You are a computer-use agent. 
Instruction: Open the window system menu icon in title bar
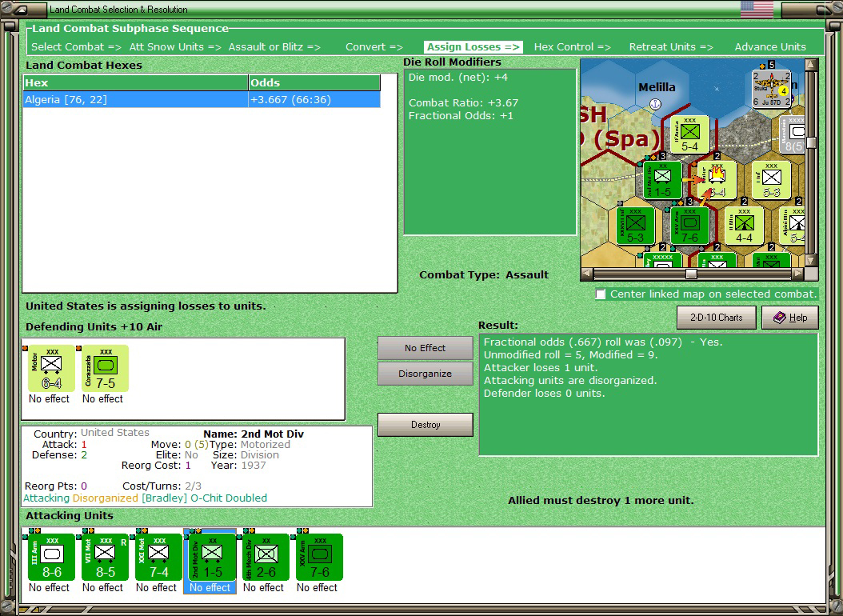tap(20, 9)
